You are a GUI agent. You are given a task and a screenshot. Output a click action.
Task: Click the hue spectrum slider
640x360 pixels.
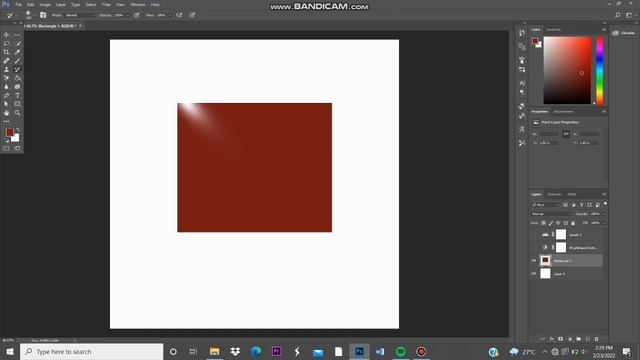point(600,71)
